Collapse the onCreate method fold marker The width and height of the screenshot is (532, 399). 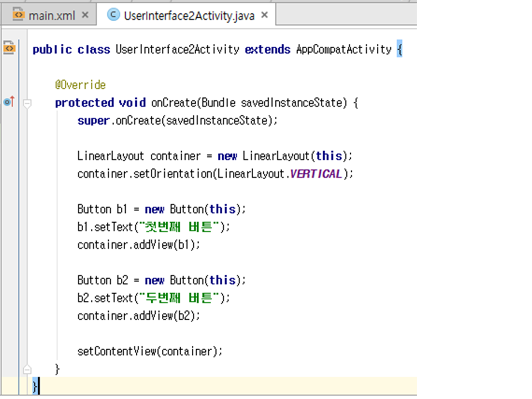27,103
